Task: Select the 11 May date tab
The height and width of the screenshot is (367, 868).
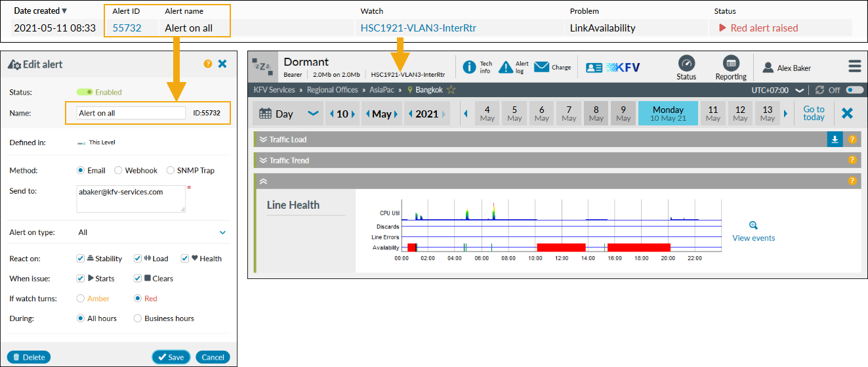Action: click(713, 114)
